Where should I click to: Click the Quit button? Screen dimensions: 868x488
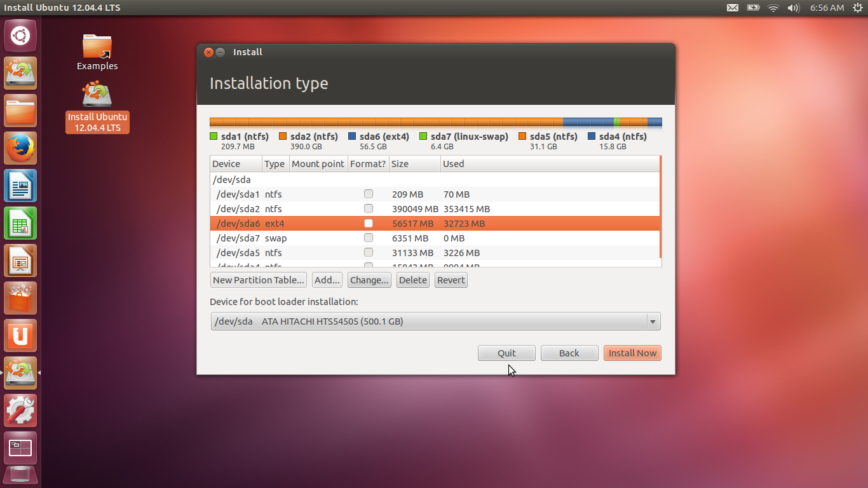pos(506,353)
